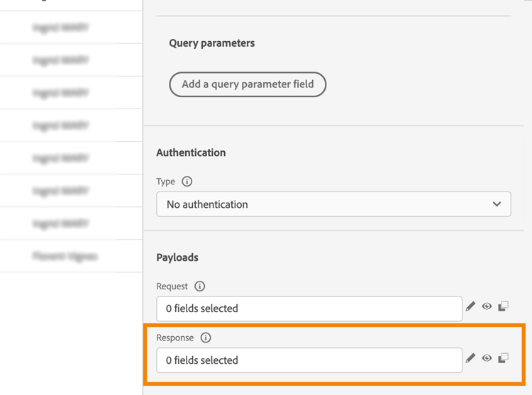Click the info icon next to Type
The image size is (532, 395).
click(x=187, y=182)
